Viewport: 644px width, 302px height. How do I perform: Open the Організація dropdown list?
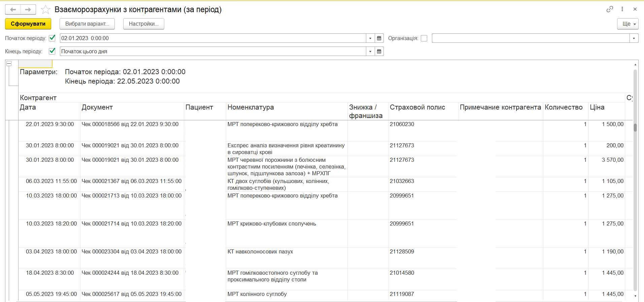[634, 38]
